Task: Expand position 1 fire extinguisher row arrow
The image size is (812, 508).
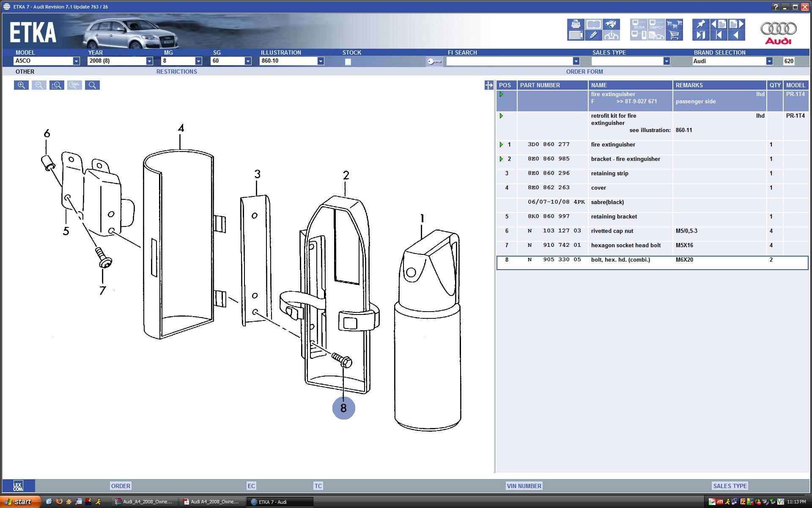Action: pyautogui.click(x=501, y=144)
